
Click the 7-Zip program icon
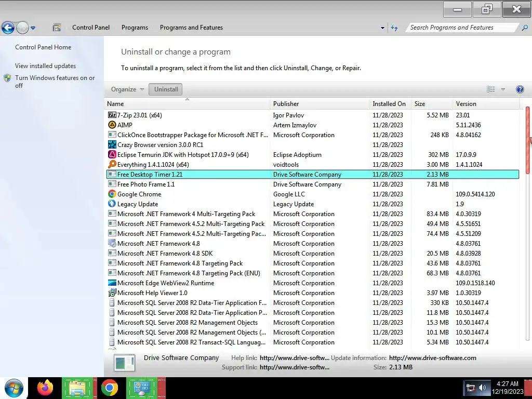point(112,115)
